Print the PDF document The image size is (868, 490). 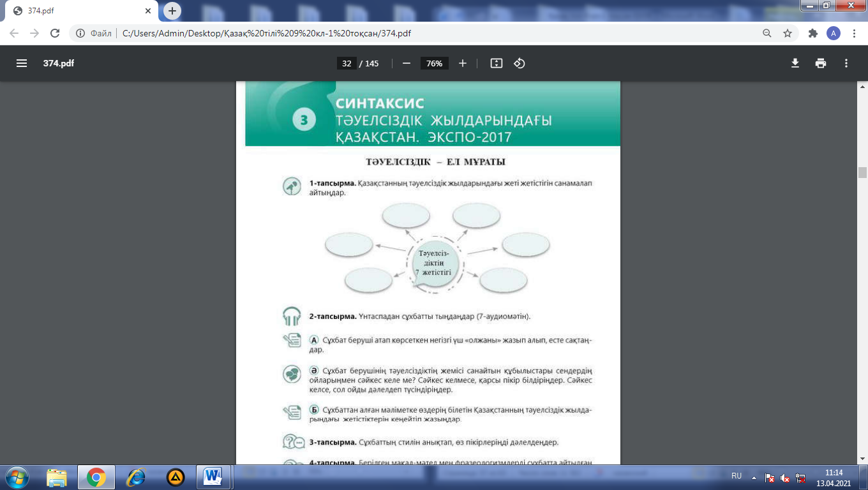click(821, 63)
